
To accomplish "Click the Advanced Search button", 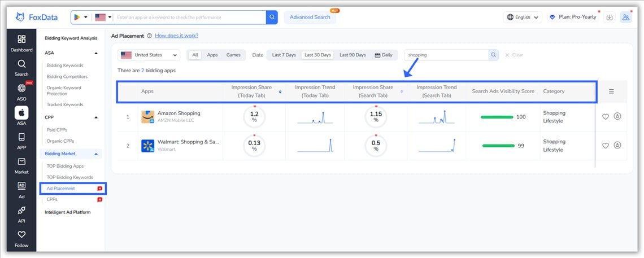I will [x=310, y=18].
